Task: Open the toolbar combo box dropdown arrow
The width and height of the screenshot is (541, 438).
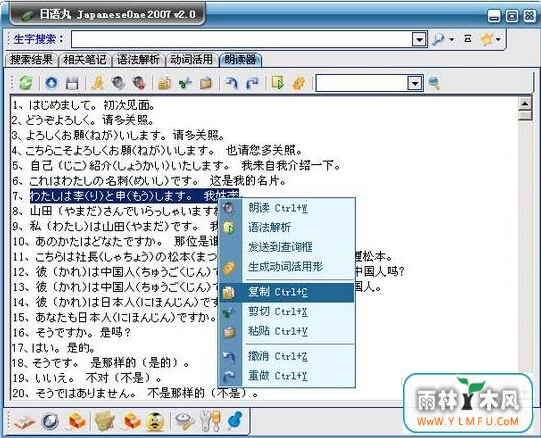Action: [415, 83]
